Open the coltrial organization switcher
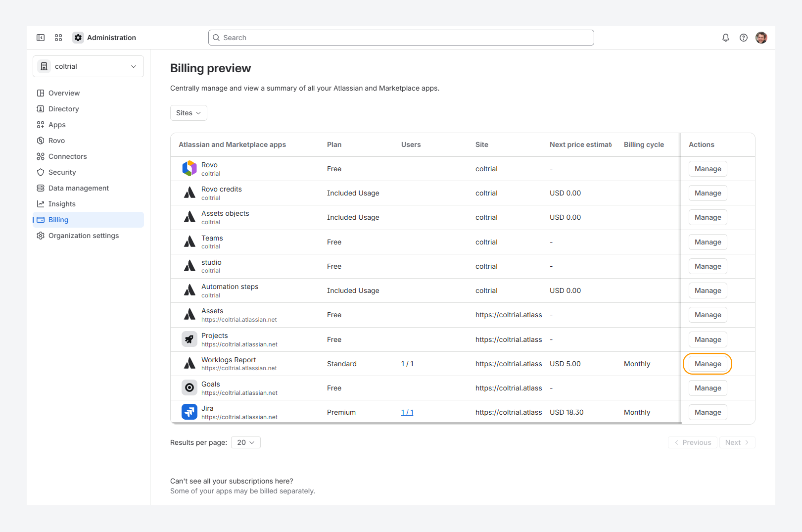802x532 pixels. [88, 66]
